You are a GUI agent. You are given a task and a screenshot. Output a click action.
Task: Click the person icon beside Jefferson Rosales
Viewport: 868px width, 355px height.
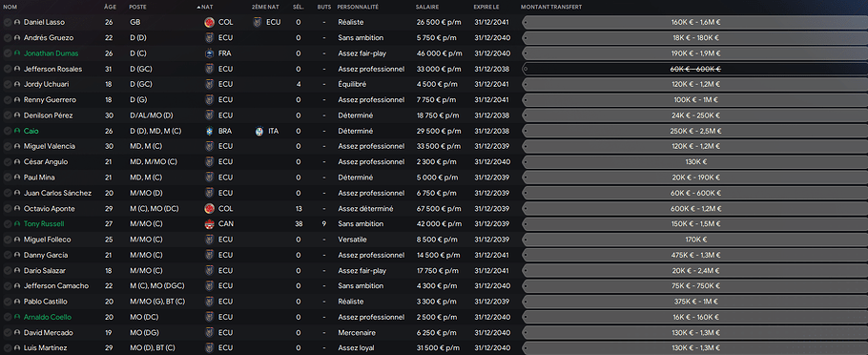17,70
